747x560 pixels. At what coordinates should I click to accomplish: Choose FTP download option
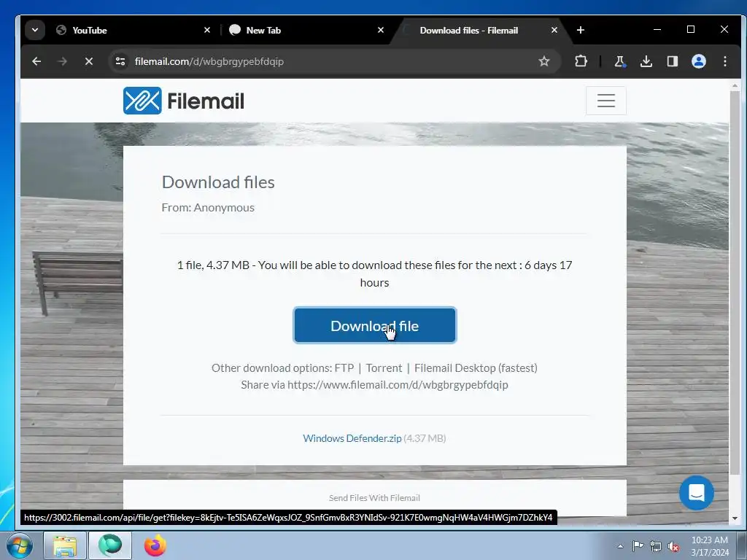point(344,368)
